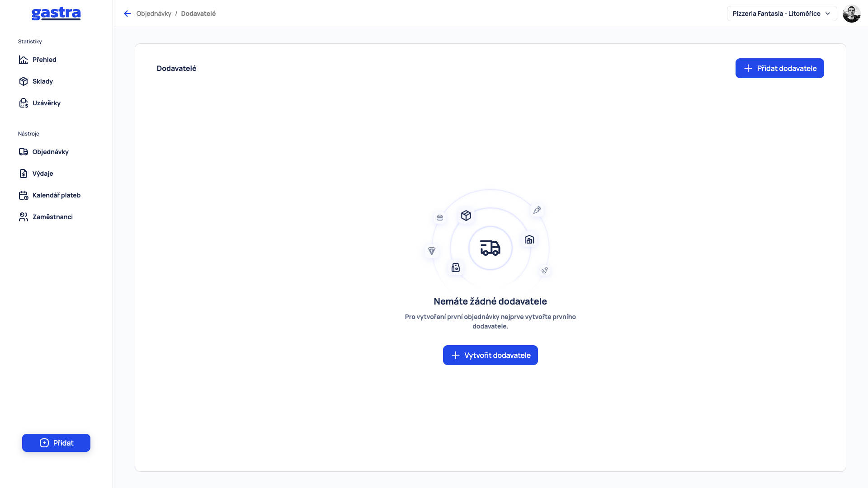Open Přehled chart icon in sidebar
Screen dimensions: 868x488
point(24,60)
